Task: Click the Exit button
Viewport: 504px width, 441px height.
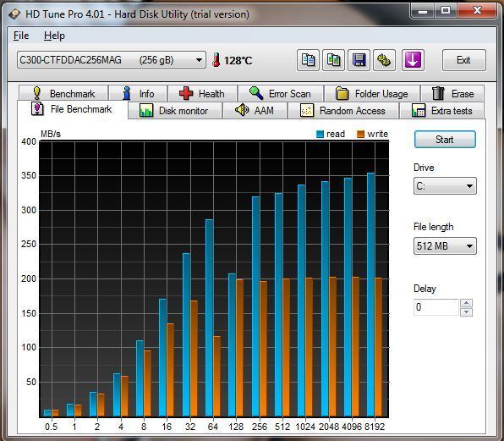Action: click(463, 60)
